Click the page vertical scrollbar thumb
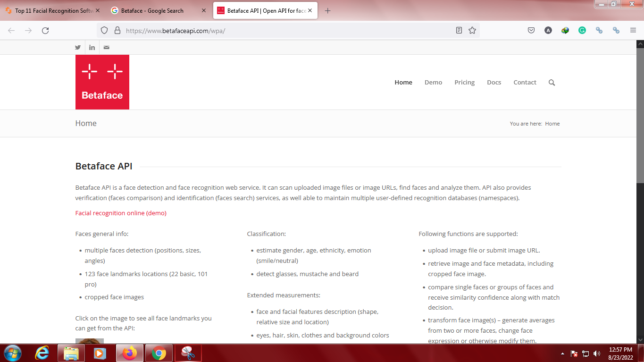The height and width of the screenshot is (362, 644). click(640, 115)
